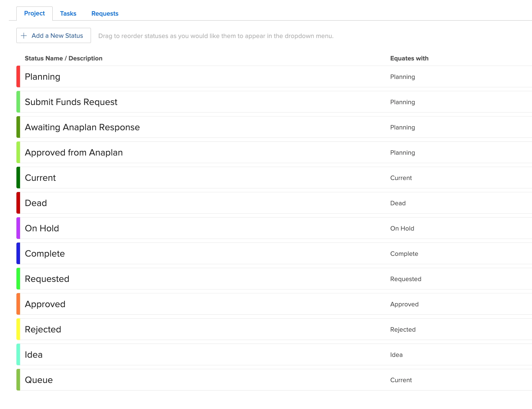Click the Queue status name
Screen dimensions: 532x409
pyautogui.click(x=39, y=380)
